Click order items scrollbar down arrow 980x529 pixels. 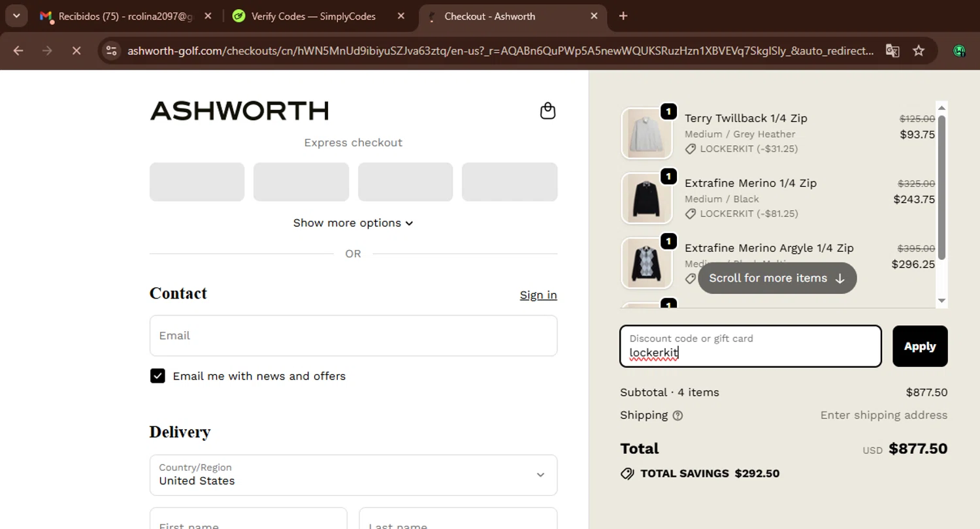pos(941,300)
